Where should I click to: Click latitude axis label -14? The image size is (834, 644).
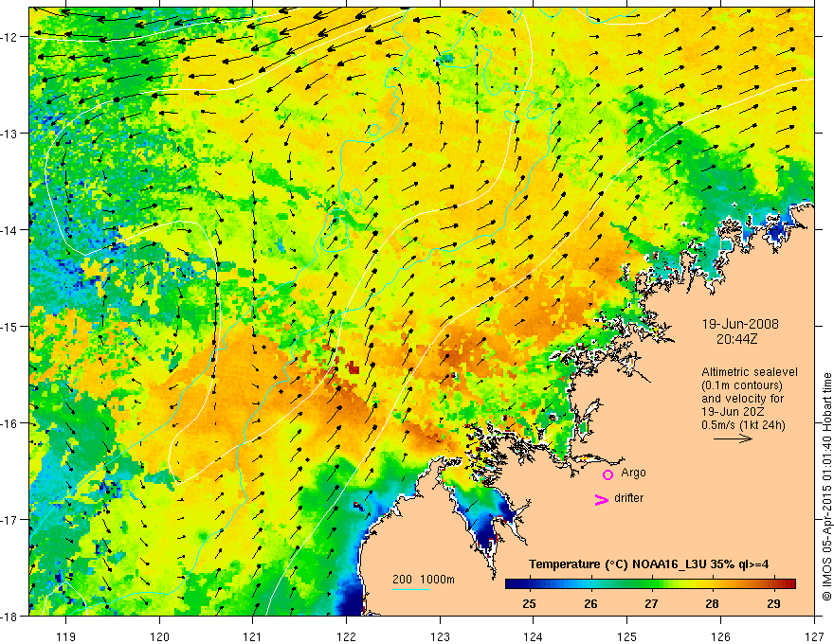tap(10, 230)
